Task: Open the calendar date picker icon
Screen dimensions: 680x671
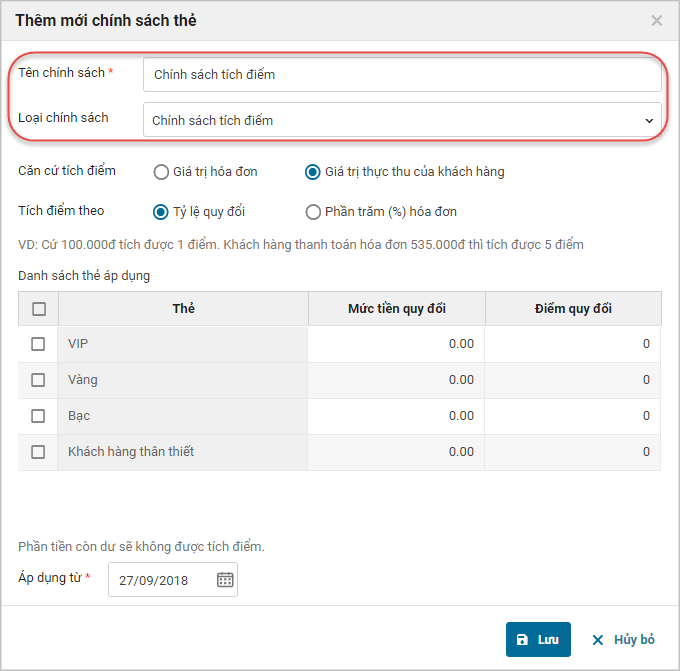Action: pos(225,580)
